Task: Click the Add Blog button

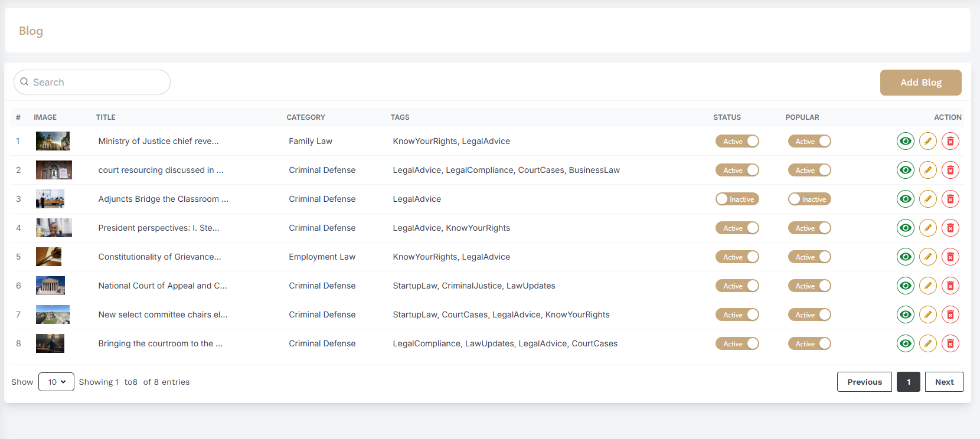Action: click(920, 83)
